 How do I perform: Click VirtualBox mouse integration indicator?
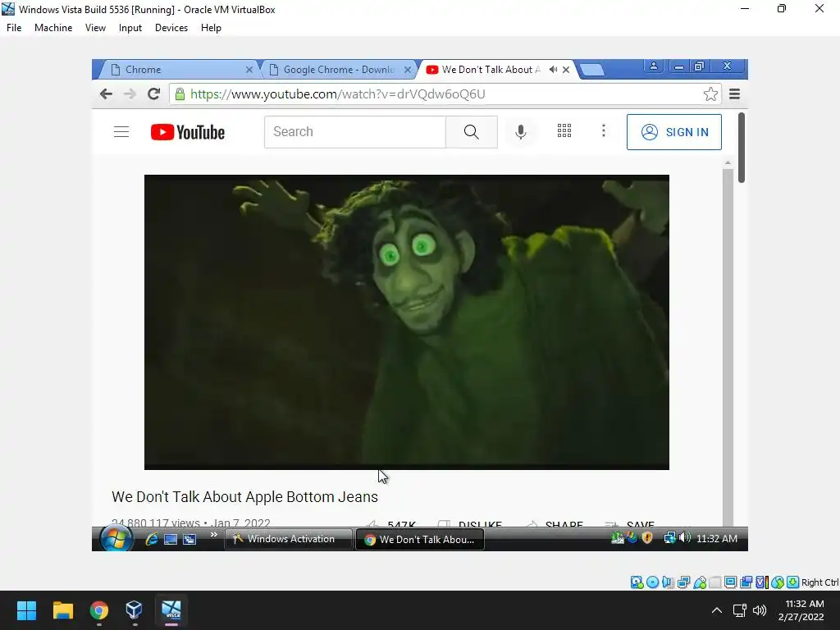pos(778,582)
